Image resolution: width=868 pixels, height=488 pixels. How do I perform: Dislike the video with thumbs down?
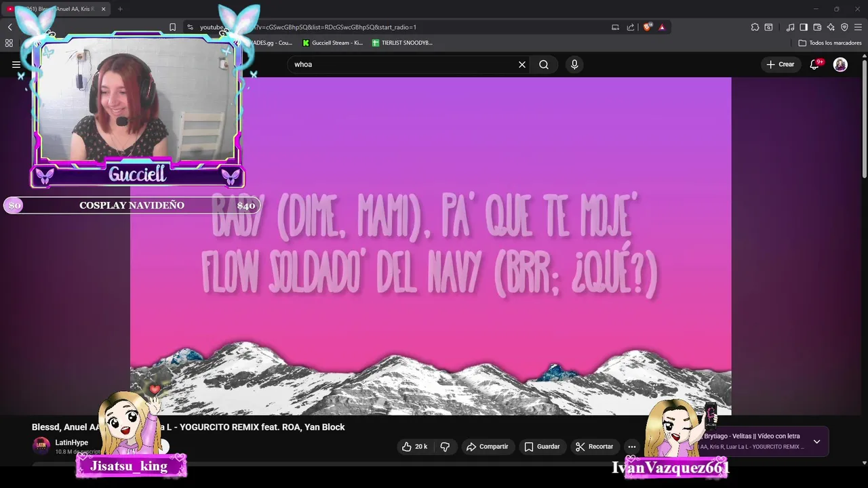click(x=446, y=447)
